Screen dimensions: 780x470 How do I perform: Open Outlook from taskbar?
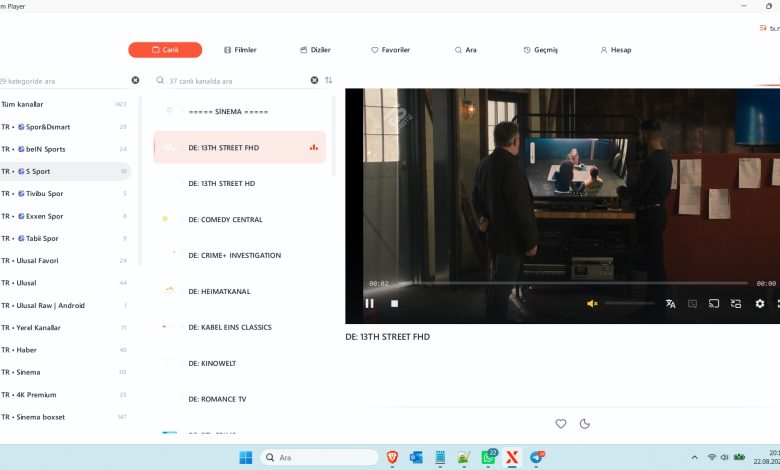[x=416, y=458]
